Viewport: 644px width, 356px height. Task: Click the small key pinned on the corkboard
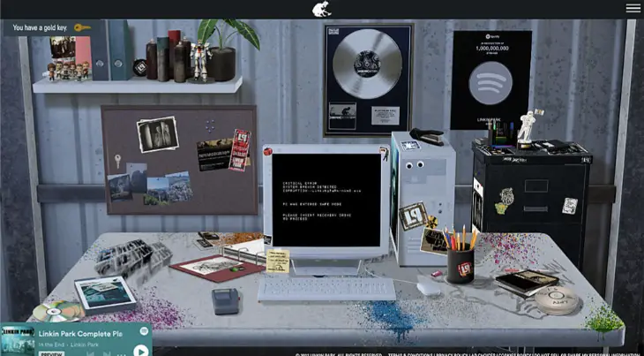point(117,161)
